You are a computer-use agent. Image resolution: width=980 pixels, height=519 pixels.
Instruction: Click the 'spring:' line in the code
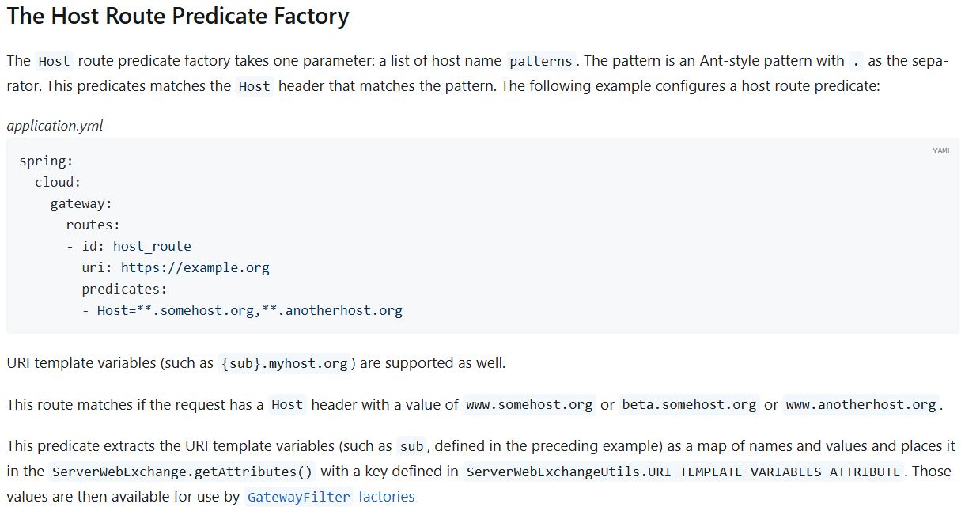coord(46,161)
